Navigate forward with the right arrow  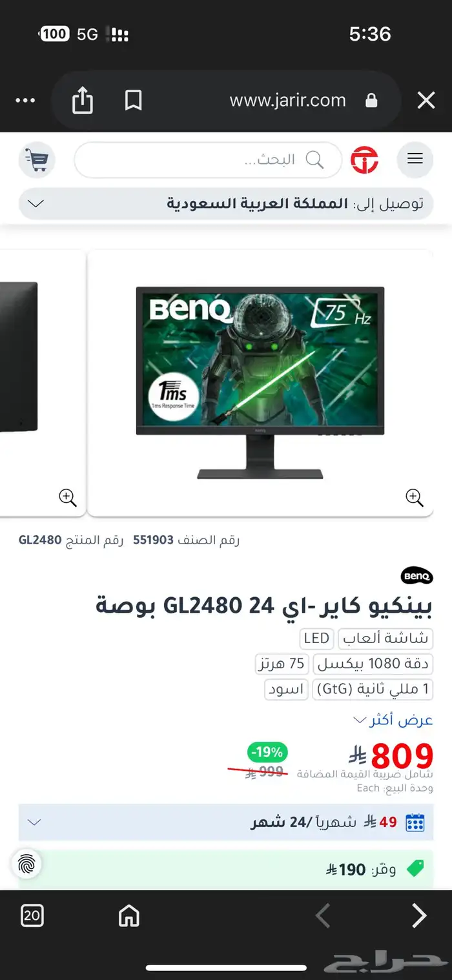419,915
